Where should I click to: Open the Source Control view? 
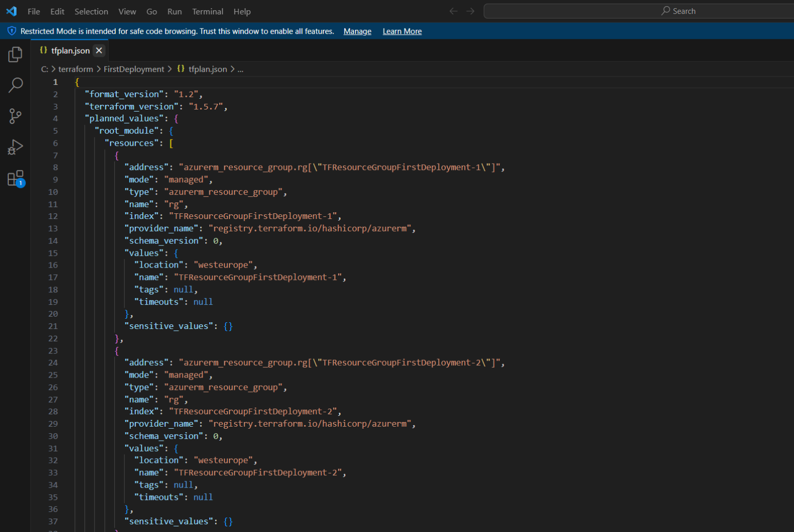point(15,116)
